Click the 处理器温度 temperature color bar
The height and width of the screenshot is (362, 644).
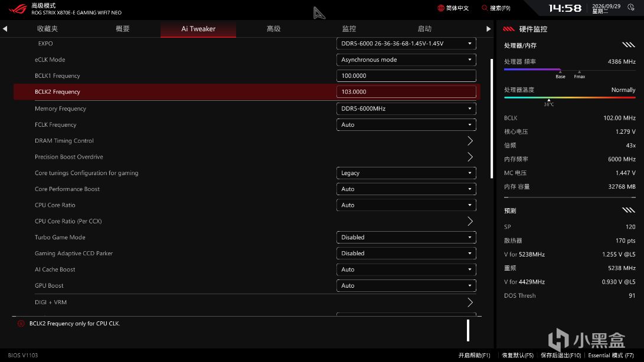570,98
